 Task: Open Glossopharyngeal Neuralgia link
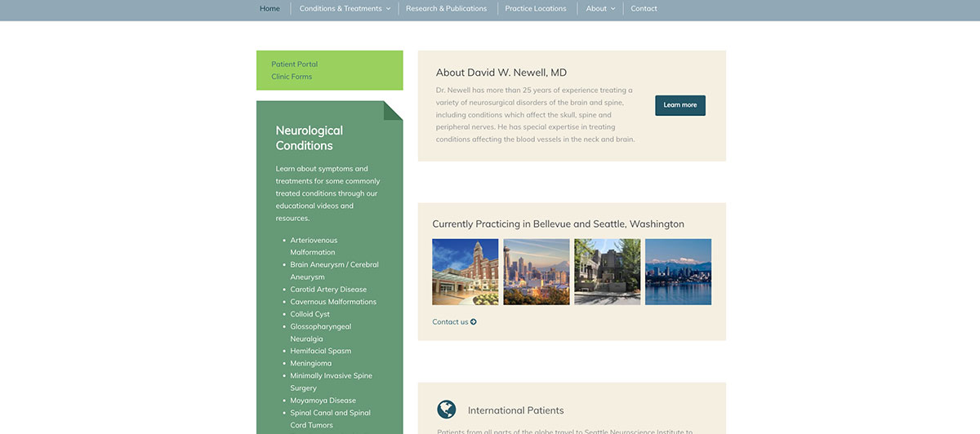321,333
